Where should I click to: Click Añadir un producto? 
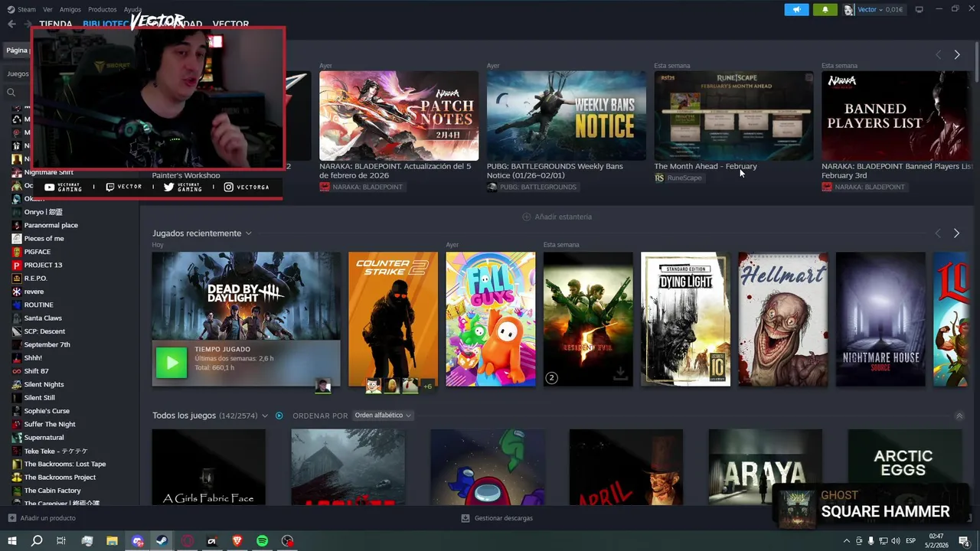[41, 518]
